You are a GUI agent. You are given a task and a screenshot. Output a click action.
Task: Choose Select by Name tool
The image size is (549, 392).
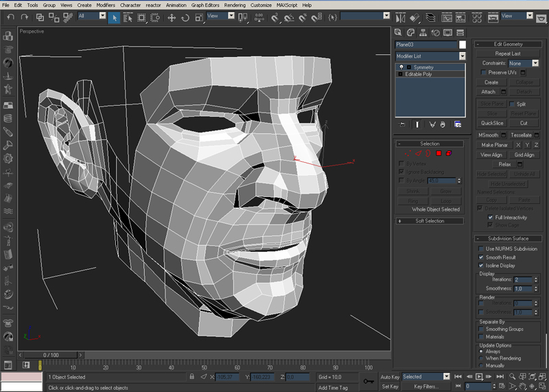pyautogui.click(x=128, y=18)
